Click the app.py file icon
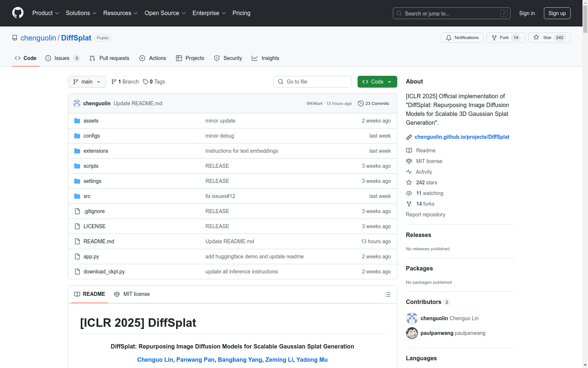The height and width of the screenshot is (368, 588). coord(77,256)
